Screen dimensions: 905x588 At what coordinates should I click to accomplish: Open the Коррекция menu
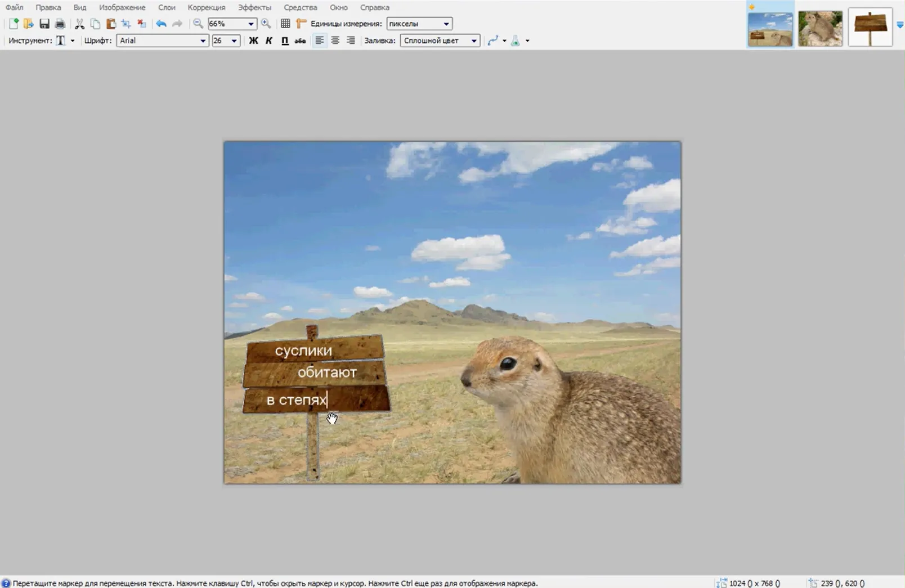[206, 7]
